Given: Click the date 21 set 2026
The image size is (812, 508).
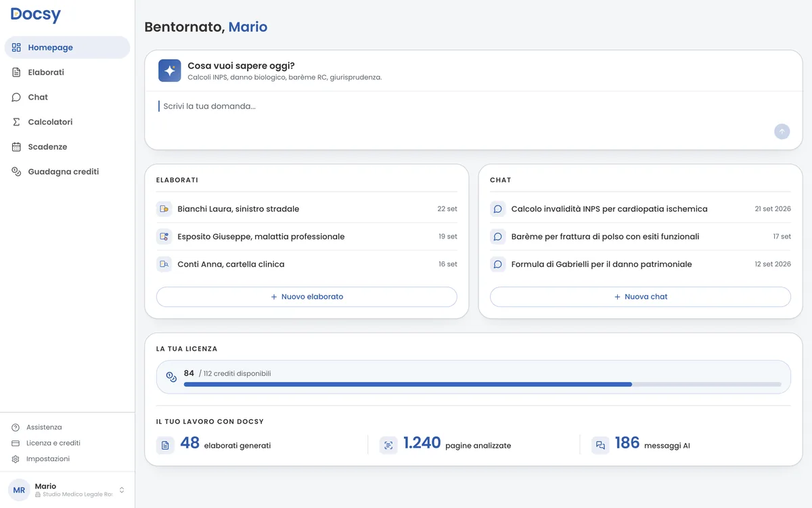Looking at the screenshot, I should point(773,209).
